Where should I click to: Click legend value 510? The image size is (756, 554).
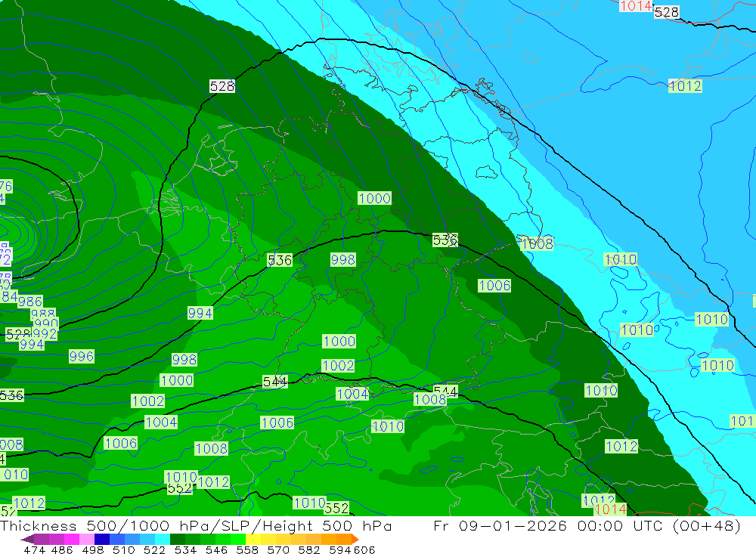tap(123, 550)
